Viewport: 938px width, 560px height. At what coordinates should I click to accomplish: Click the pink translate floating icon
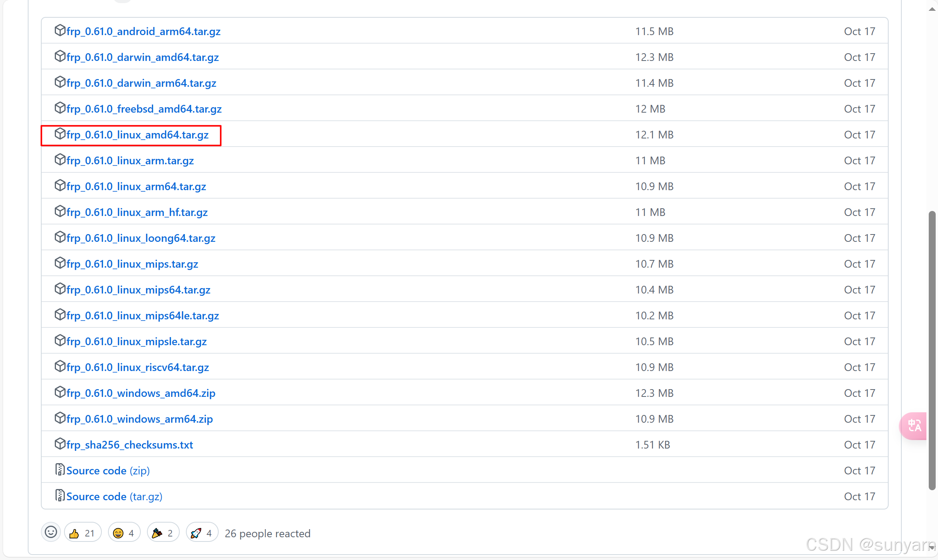[914, 426]
